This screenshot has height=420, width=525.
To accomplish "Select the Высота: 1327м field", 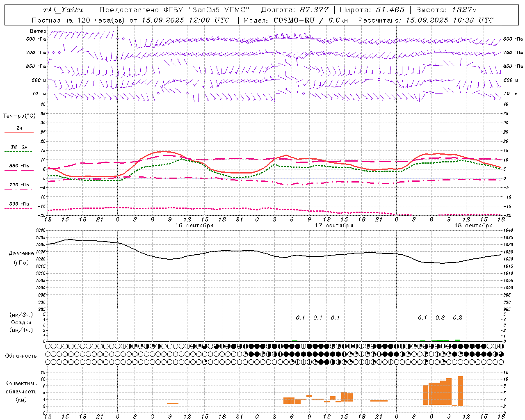I will tap(447, 10).
